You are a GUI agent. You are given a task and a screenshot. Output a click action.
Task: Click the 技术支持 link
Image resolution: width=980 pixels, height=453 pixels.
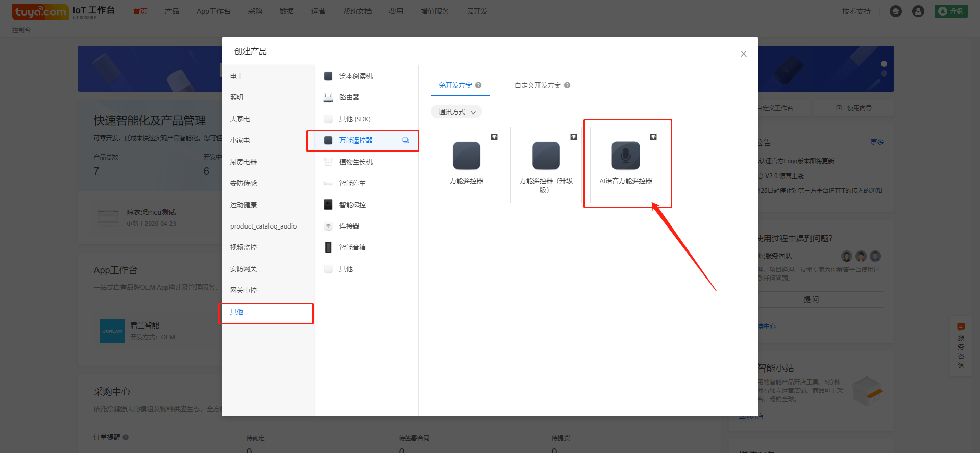point(856,11)
